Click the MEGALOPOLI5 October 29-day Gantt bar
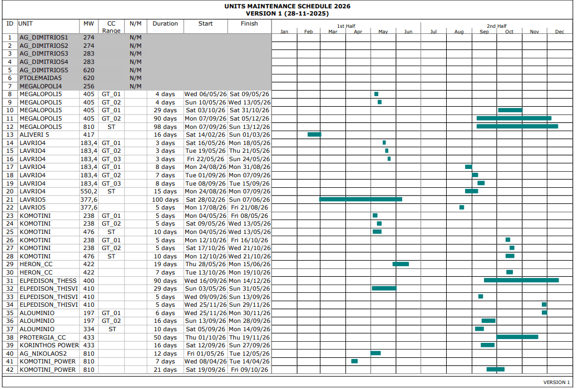 coord(510,110)
